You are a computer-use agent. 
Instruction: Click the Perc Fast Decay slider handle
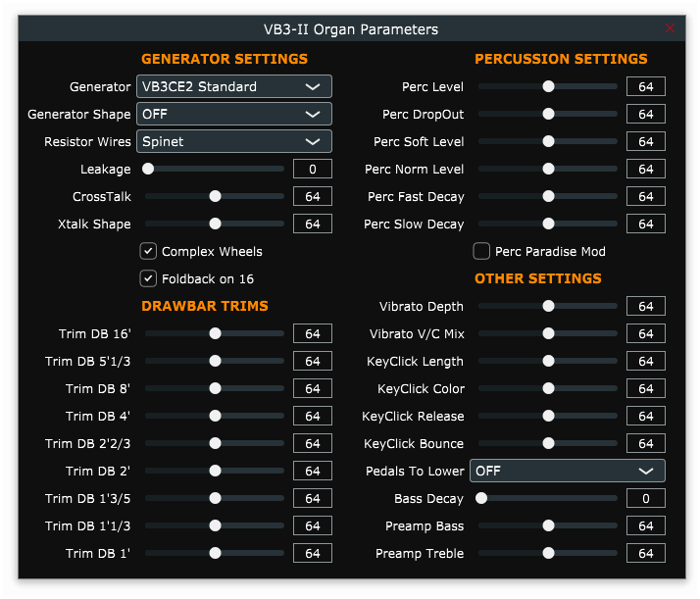pos(548,196)
